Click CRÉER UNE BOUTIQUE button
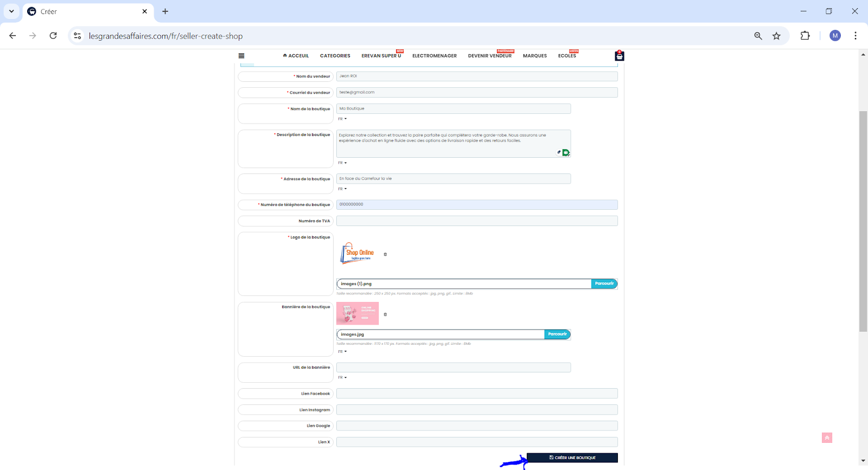The height and width of the screenshot is (470, 868). tap(572, 458)
